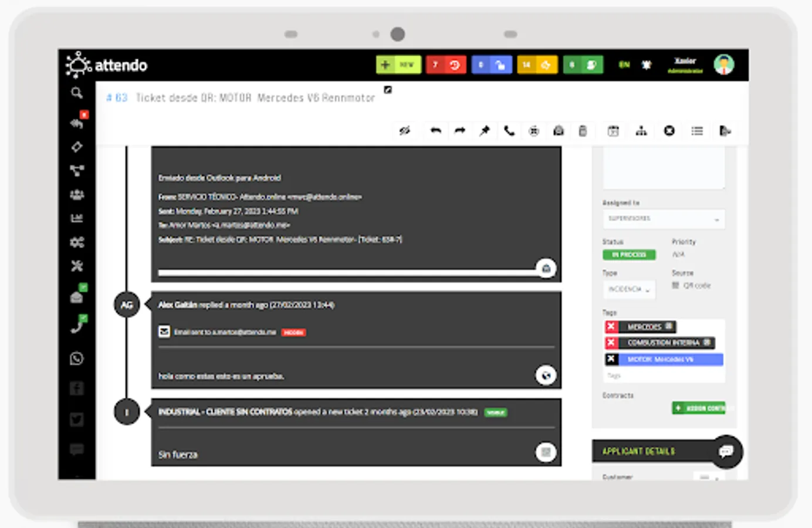Viewport: 812px width, 528px height.
Task: Click the reply arrow toolbar icon
Action: (435, 131)
